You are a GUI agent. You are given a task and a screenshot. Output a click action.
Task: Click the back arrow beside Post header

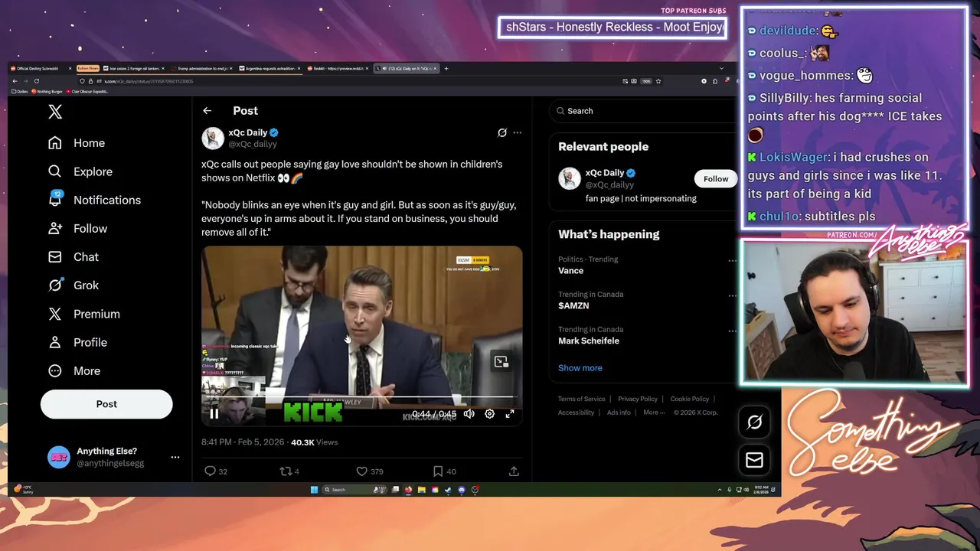[207, 111]
